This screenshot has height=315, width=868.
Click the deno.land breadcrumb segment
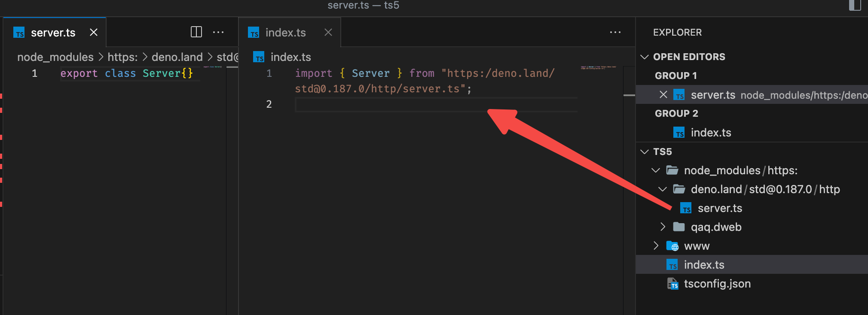point(177,57)
